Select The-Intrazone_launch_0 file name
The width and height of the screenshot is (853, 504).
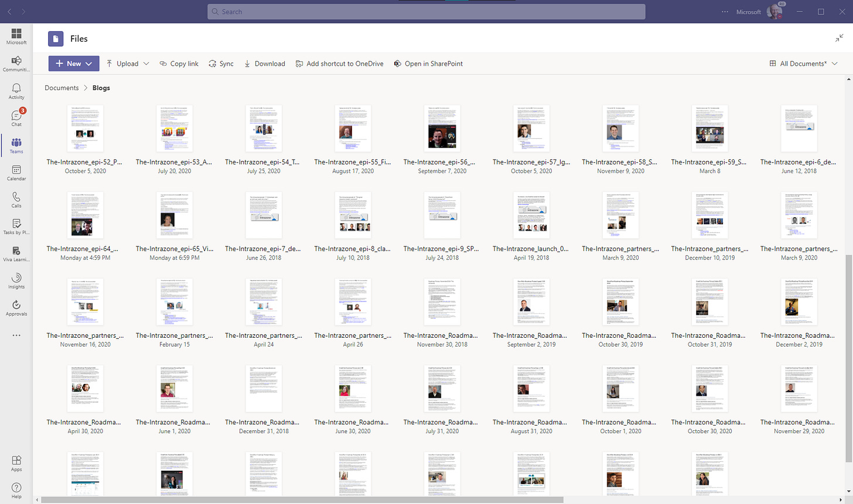tap(531, 249)
